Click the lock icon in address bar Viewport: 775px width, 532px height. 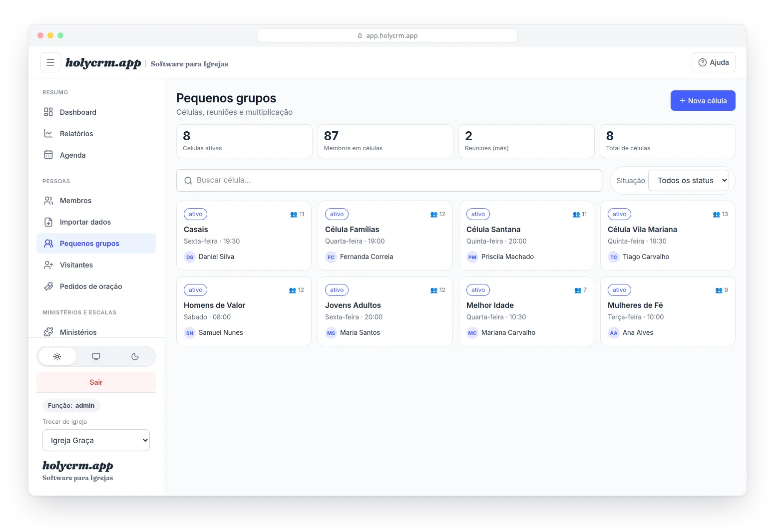tap(360, 36)
